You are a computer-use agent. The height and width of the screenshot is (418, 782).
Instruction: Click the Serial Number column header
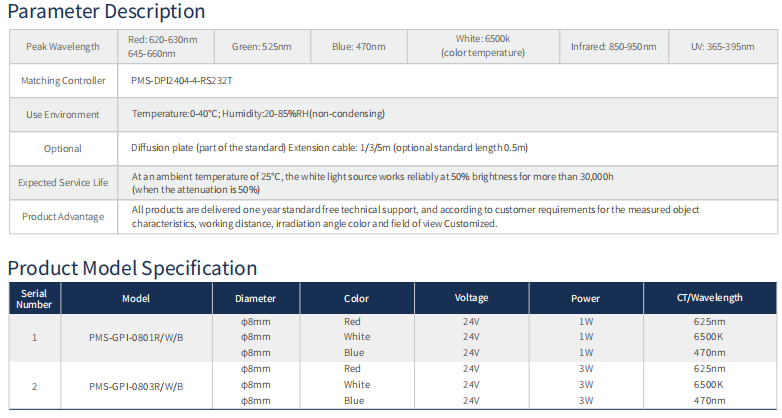click(x=35, y=298)
